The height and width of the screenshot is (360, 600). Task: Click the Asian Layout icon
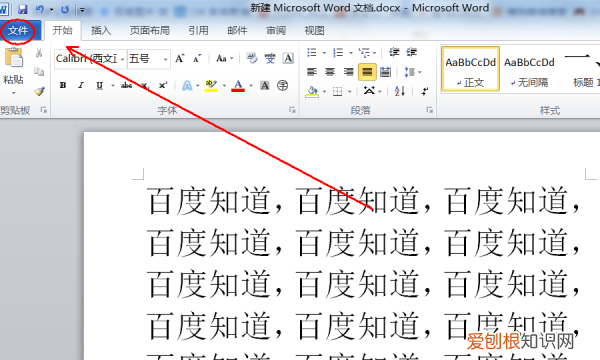369,91
